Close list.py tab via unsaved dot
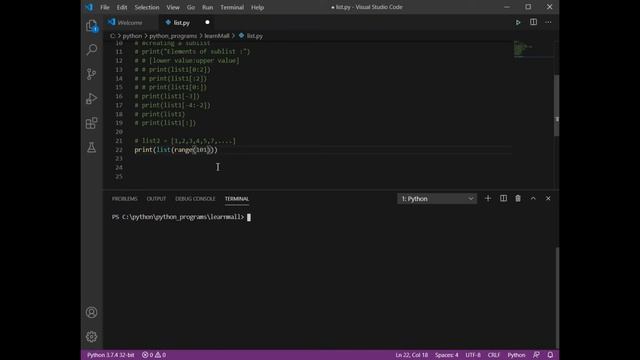Screen dimensions: 640x360 pos(207,22)
